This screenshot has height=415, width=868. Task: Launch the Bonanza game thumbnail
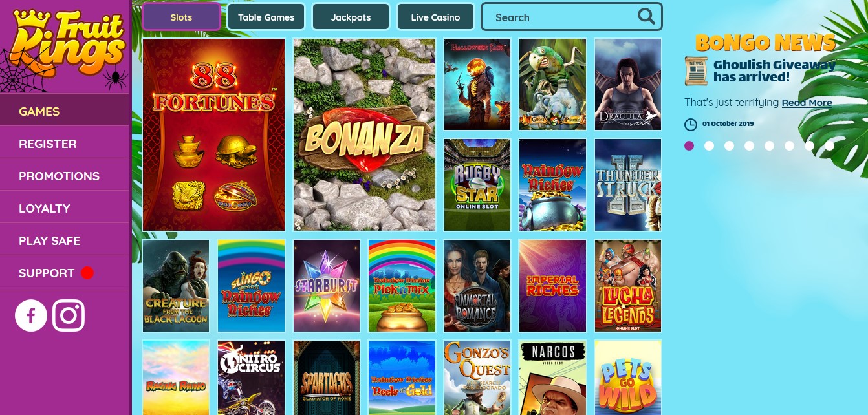(x=364, y=134)
